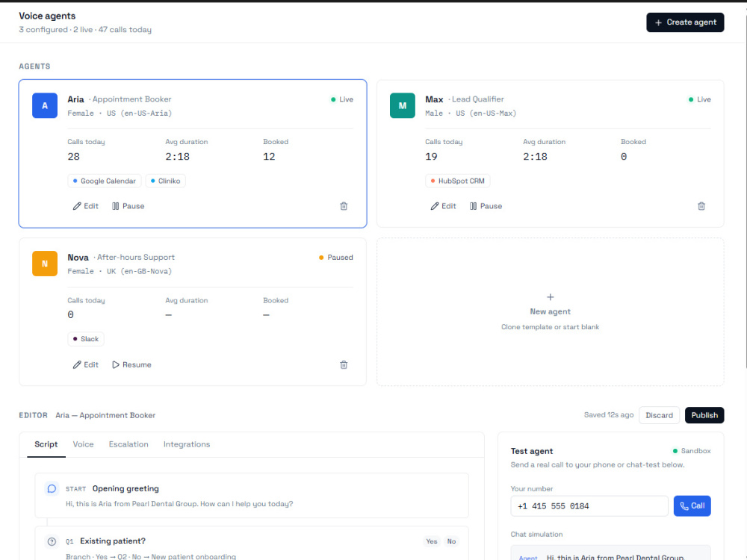Resume the Nova agent
Screen dimensions: 747x560
tap(131, 365)
